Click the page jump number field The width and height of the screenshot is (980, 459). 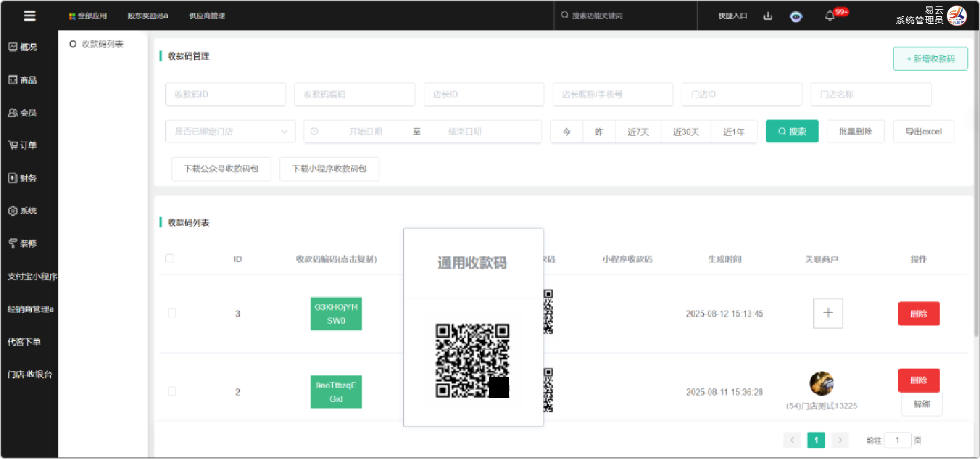click(x=898, y=440)
